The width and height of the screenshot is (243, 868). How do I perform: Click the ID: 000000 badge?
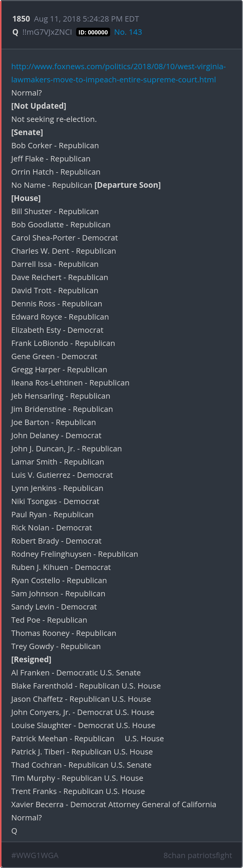93,32
